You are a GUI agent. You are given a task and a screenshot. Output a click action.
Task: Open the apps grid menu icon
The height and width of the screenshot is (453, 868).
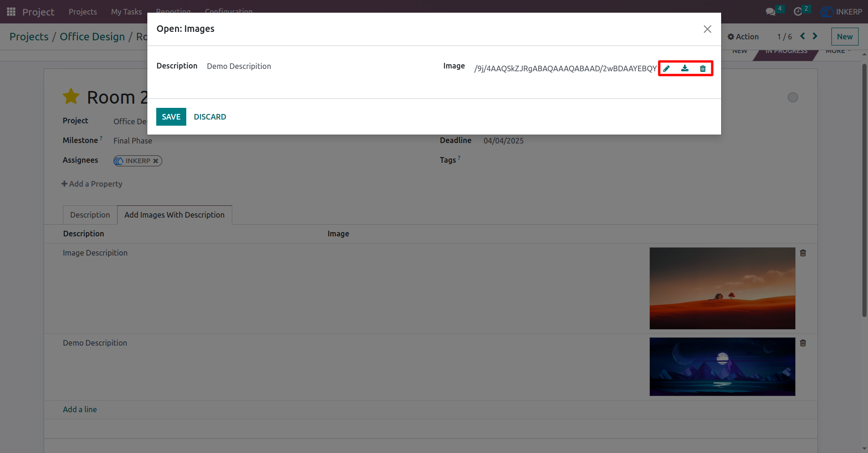coord(11,11)
